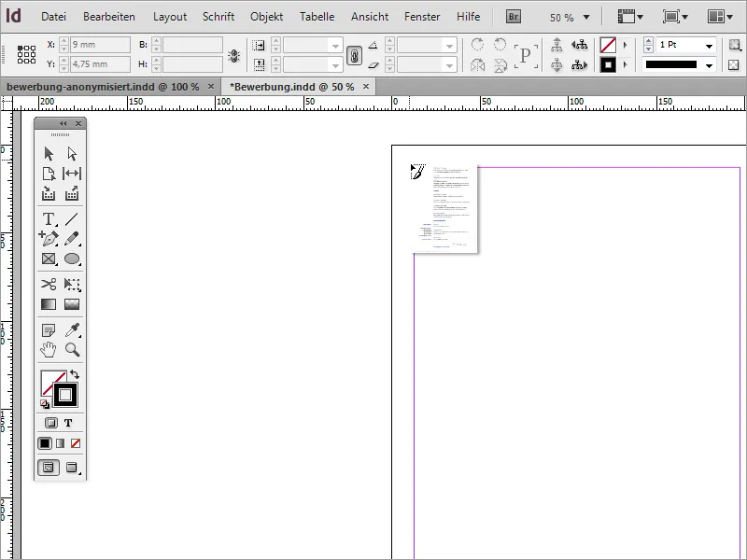Screen dimensions: 747x560
Task: Open the stroke weight 1 Pt dropdown
Action: (x=709, y=46)
